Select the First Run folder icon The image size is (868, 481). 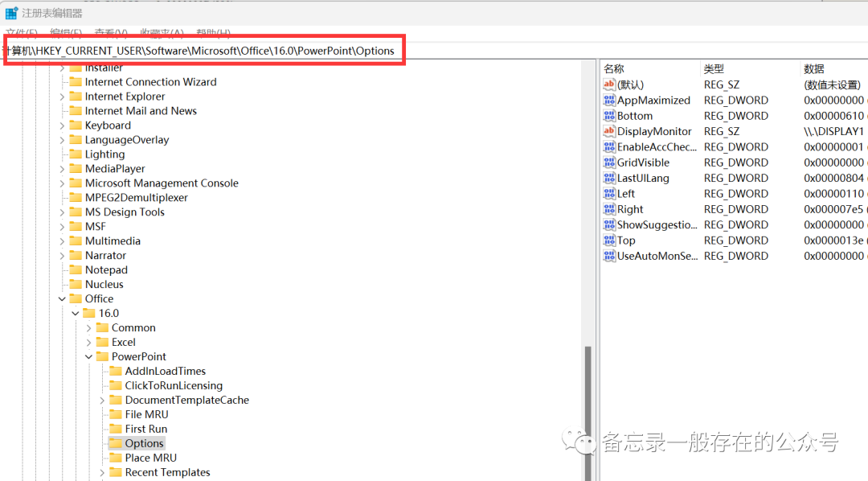click(116, 429)
